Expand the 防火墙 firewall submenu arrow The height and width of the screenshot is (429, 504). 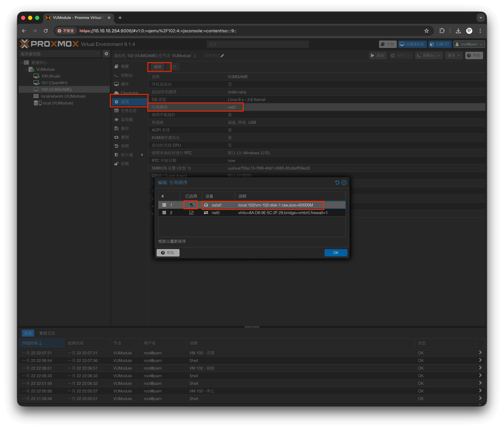pos(142,155)
